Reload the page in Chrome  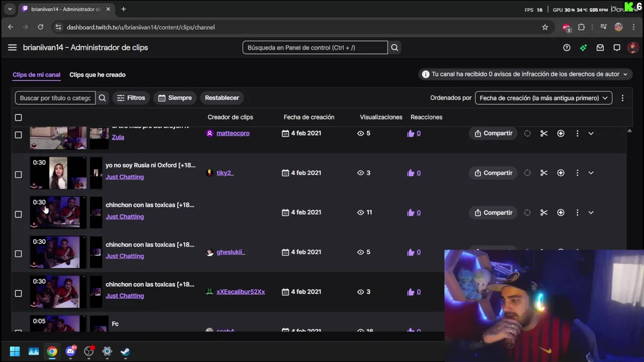(x=41, y=27)
